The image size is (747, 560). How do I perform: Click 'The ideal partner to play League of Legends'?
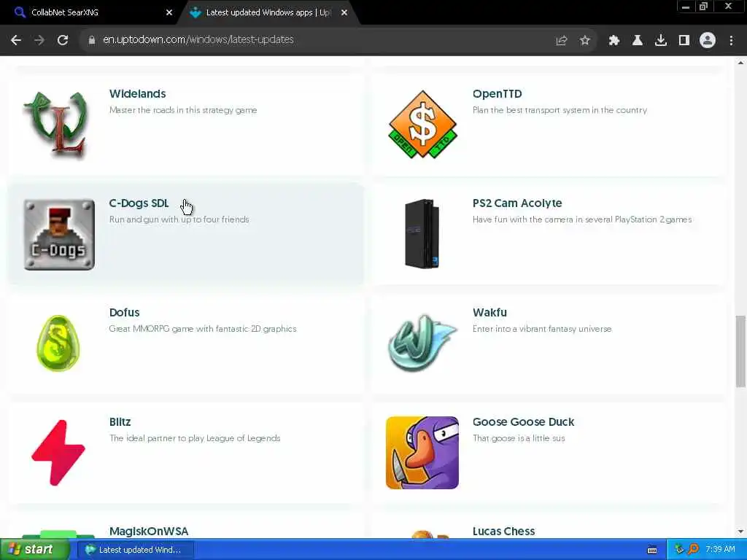point(195,438)
